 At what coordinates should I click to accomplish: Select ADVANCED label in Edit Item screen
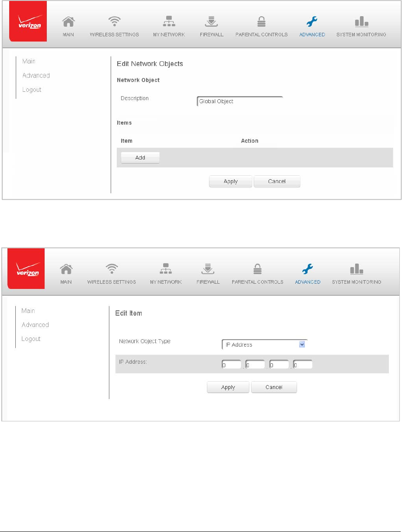click(x=308, y=282)
